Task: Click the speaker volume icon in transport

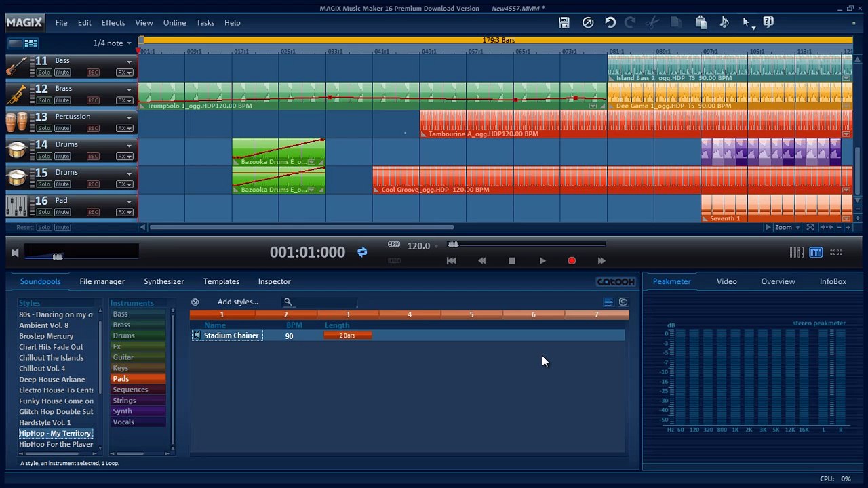Action: (x=15, y=253)
